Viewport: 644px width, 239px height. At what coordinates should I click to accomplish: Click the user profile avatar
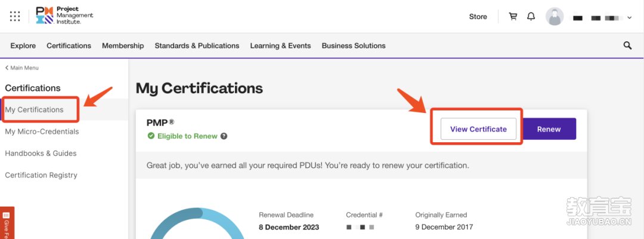(555, 17)
